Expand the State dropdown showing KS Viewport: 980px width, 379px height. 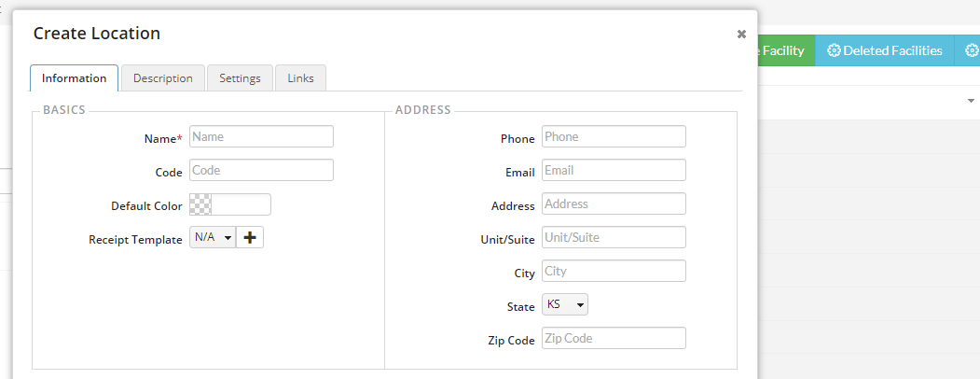click(565, 304)
